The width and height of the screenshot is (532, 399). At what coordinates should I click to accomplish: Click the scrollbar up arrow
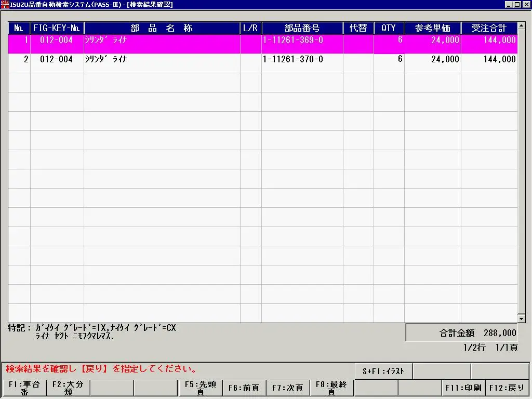click(x=522, y=26)
